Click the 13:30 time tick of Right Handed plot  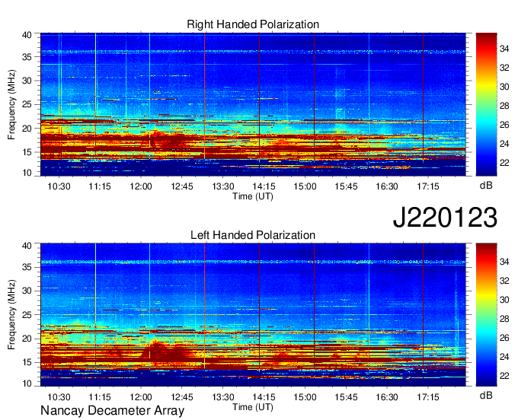coord(223,186)
